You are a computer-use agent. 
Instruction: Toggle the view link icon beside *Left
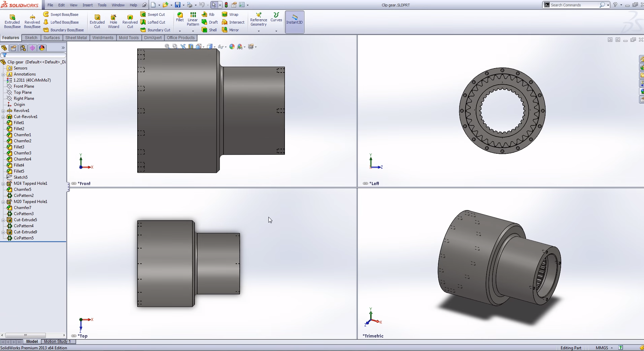tap(365, 183)
